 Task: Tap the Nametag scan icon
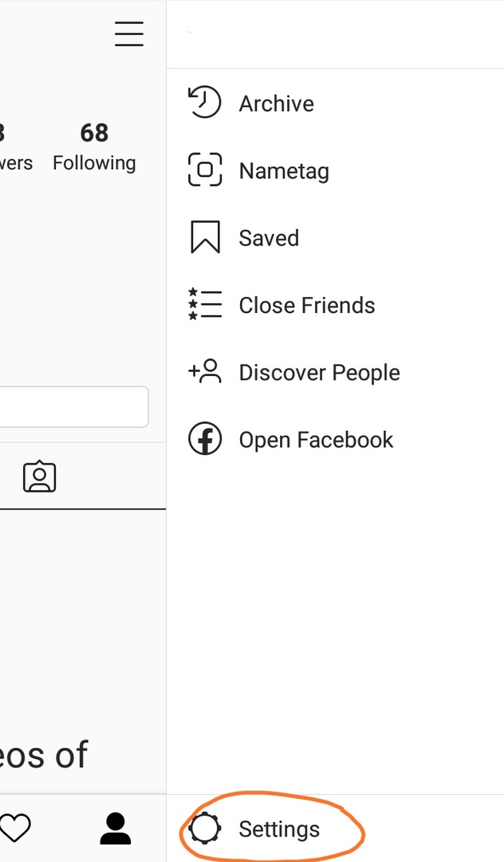coord(204,170)
